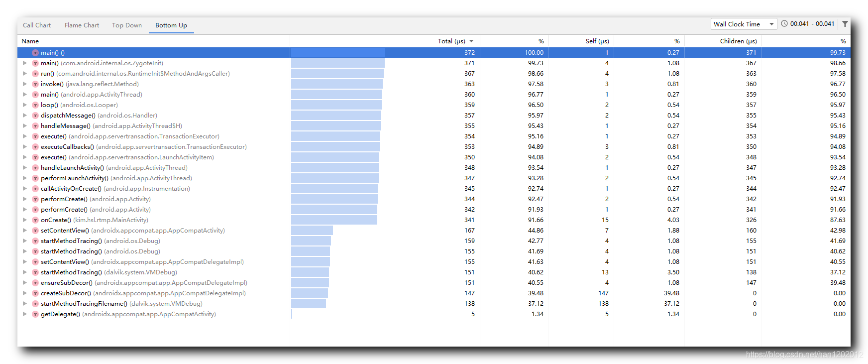The image size is (868, 364).
Task: Switch to the Call Chart tab
Action: tap(37, 25)
